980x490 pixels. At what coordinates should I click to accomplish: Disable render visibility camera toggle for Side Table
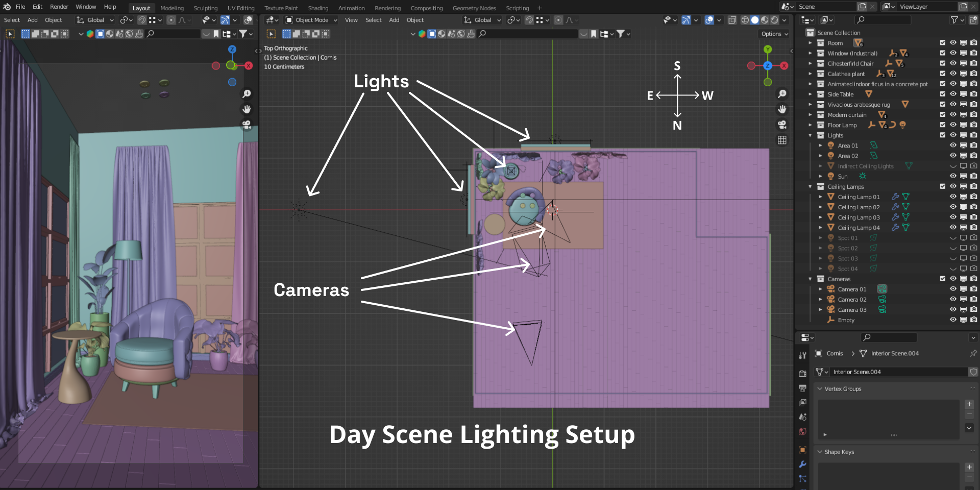coord(974,94)
